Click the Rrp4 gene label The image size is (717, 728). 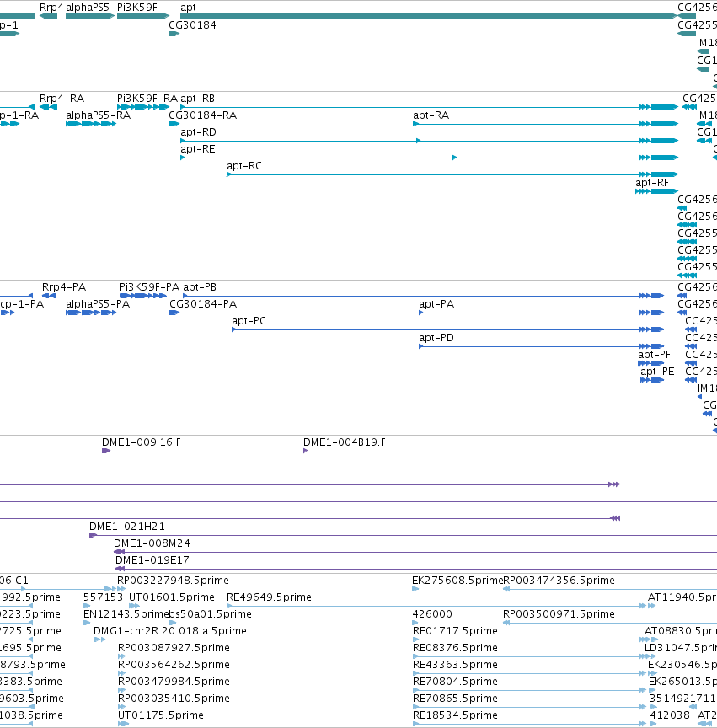point(51,8)
